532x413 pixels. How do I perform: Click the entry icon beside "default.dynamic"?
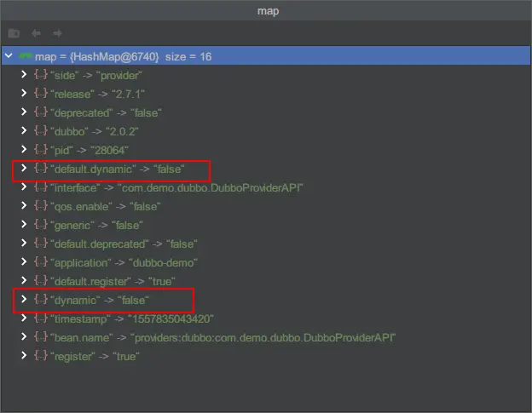pyautogui.click(x=41, y=168)
